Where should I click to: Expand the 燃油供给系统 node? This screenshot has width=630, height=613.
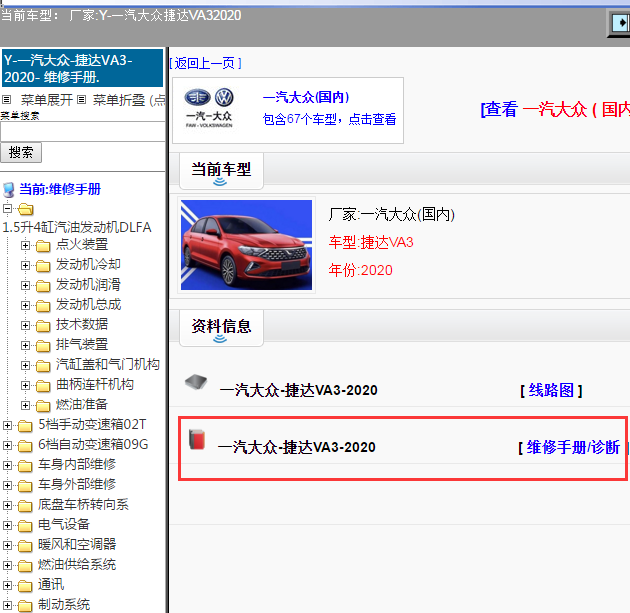[7, 565]
